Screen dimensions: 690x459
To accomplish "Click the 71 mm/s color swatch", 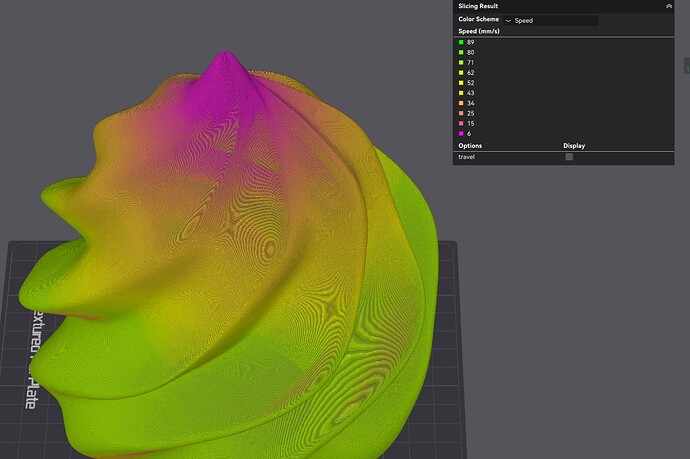I will point(461,62).
